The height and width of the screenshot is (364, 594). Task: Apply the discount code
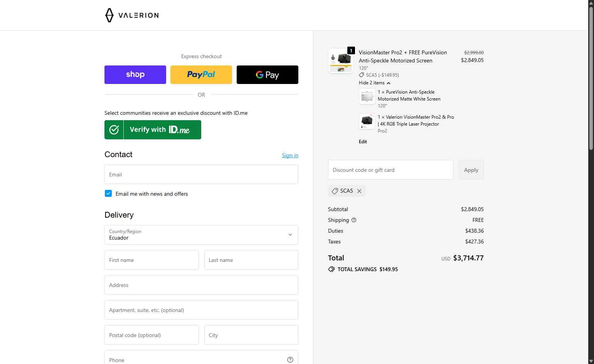pos(471,170)
